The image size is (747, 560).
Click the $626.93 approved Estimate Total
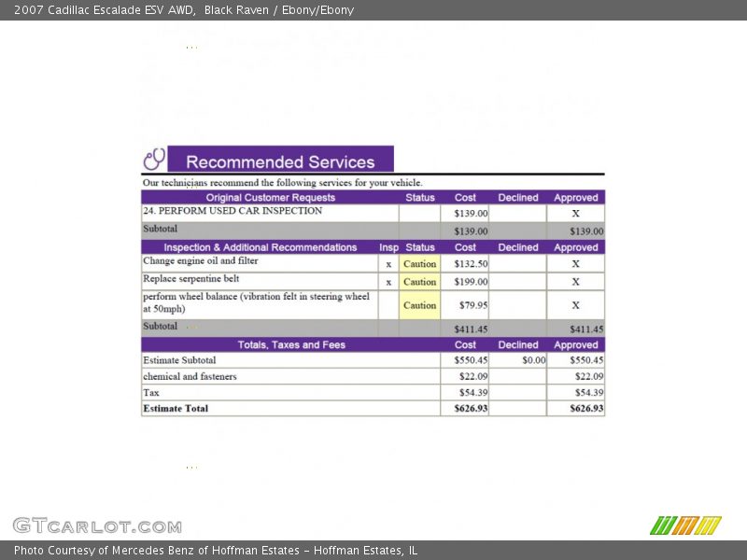click(586, 409)
